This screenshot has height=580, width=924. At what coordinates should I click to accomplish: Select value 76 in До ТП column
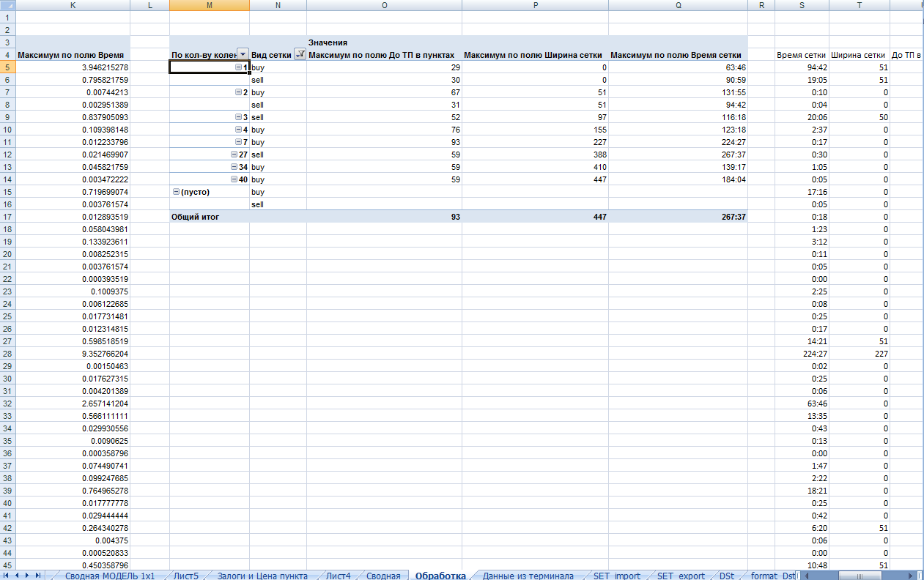click(x=385, y=130)
